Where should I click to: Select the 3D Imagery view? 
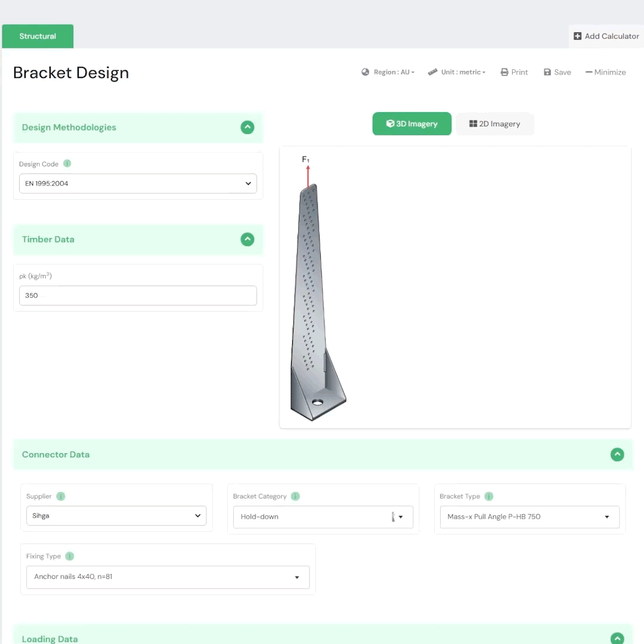tap(411, 123)
